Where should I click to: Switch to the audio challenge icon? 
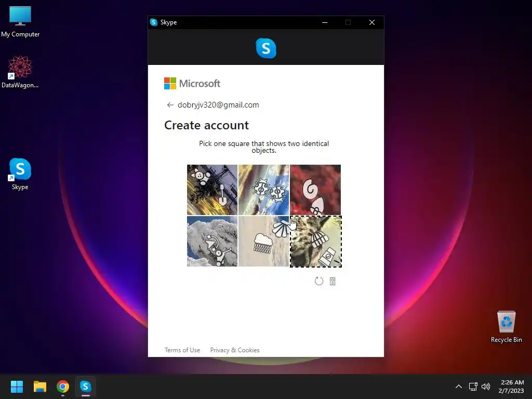coord(332,281)
